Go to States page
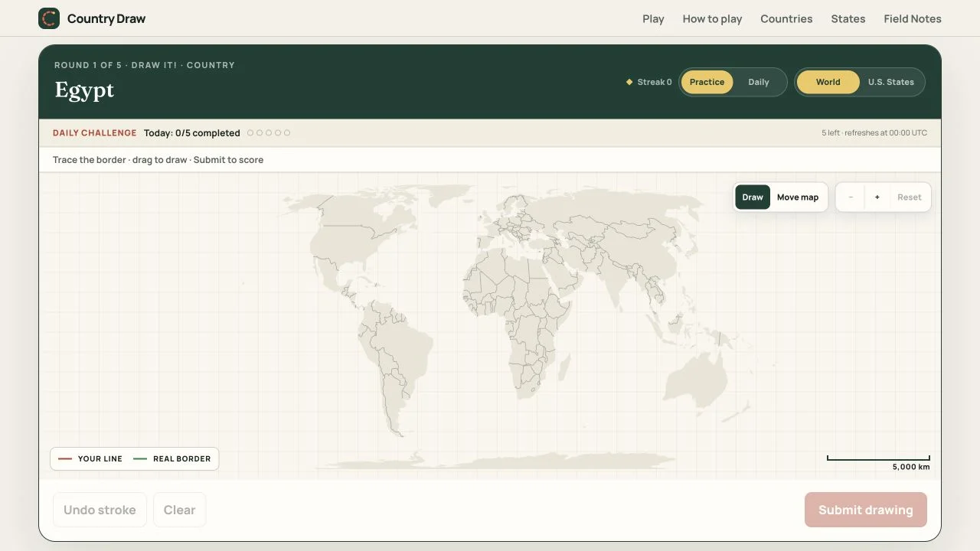Image resolution: width=980 pixels, height=551 pixels. (848, 18)
